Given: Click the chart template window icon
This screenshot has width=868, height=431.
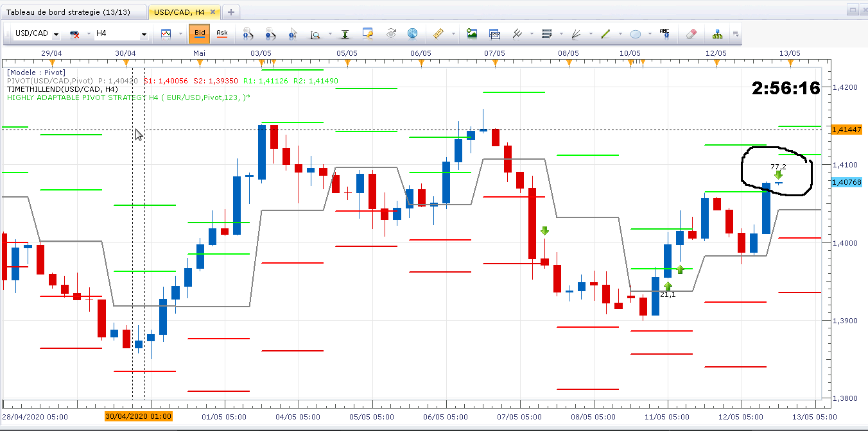Looking at the screenshot, I should (x=494, y=34).
